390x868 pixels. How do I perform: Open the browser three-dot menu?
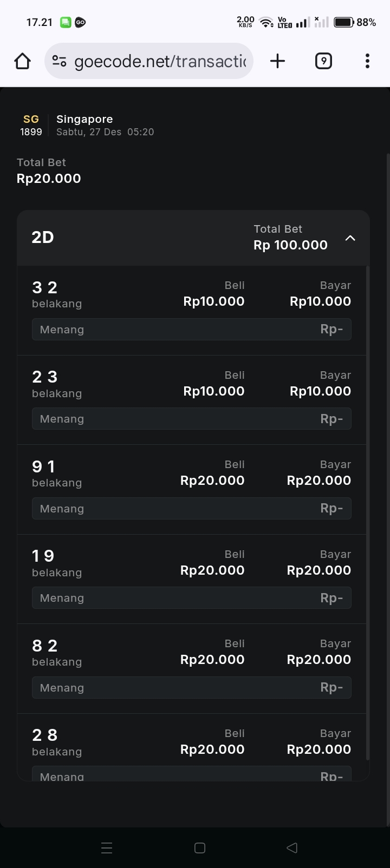(367, 61)
